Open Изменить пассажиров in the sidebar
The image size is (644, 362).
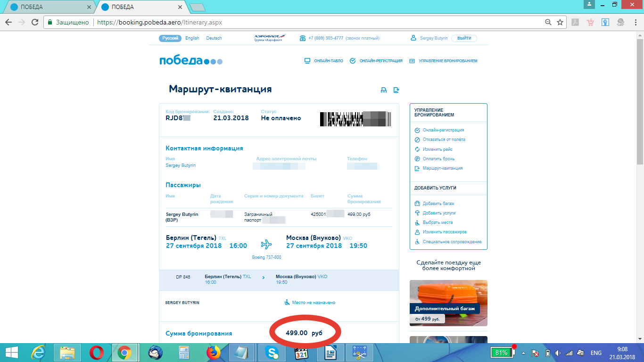tap(444, 232)
